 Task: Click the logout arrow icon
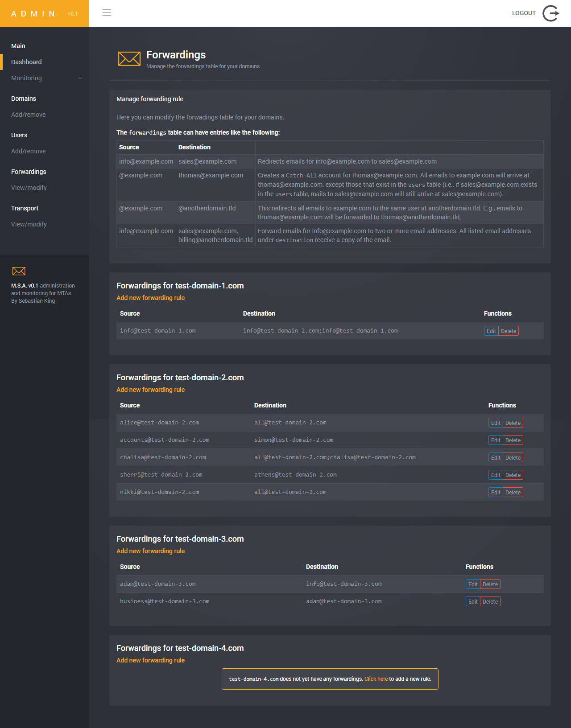[551, 13]
